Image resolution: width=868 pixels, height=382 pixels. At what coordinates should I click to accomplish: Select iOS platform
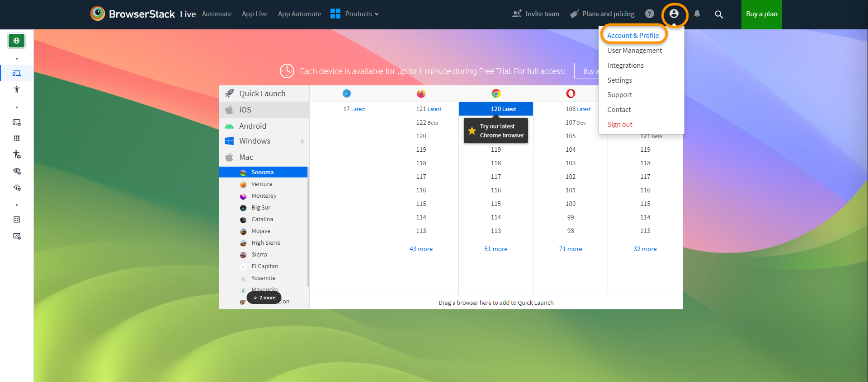264,110
